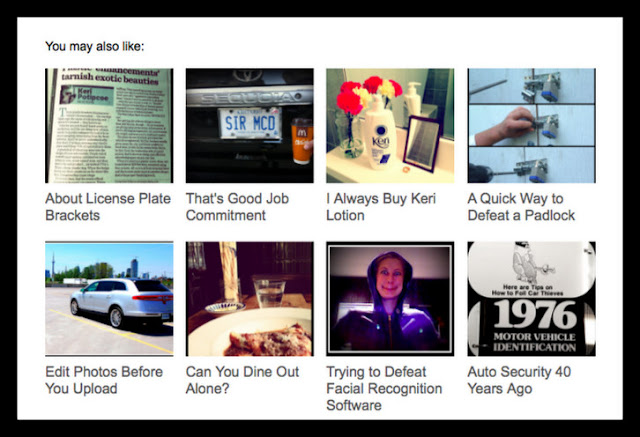Viewport: 640px width, 437px height.
Task: Select the 1976 Motor Vehicle Identification image
Action: (531, 299)
